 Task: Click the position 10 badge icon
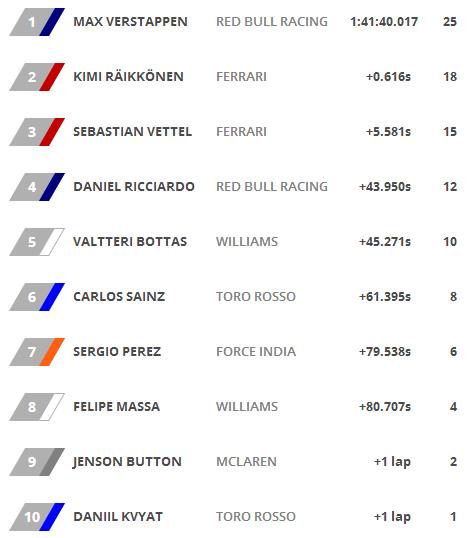37,517
